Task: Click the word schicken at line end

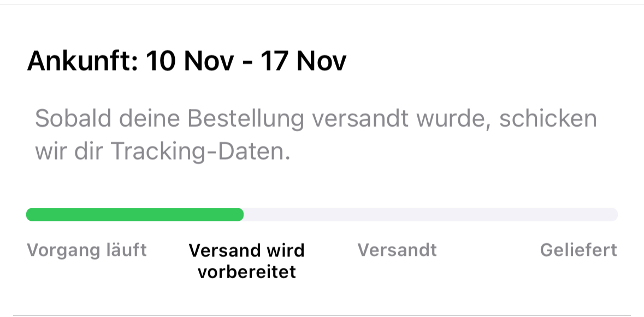Action: click(x=548, y=119)
